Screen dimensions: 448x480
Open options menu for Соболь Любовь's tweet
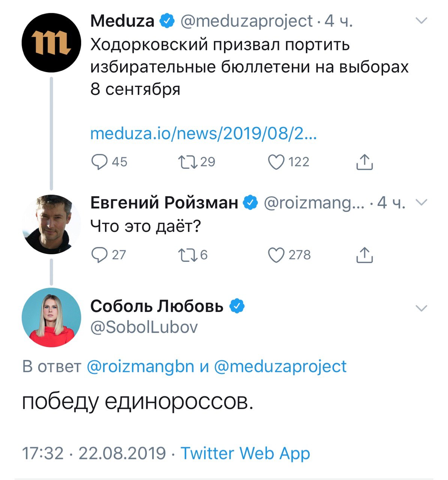422,308
